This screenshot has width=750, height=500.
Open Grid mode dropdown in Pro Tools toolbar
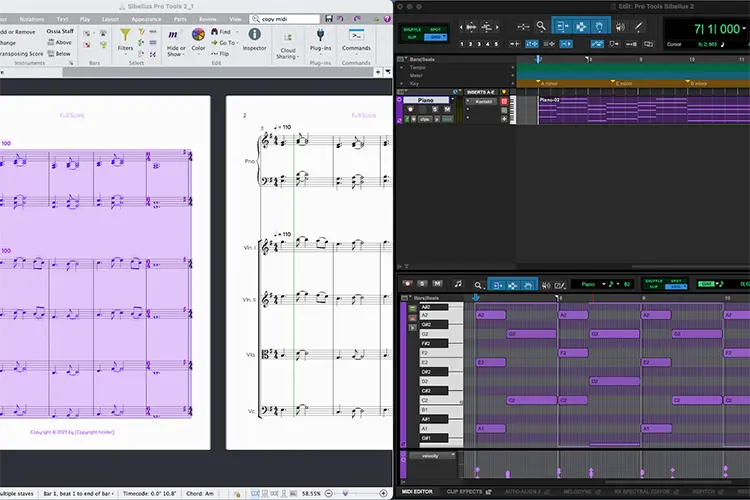click(x=444, y=37)
